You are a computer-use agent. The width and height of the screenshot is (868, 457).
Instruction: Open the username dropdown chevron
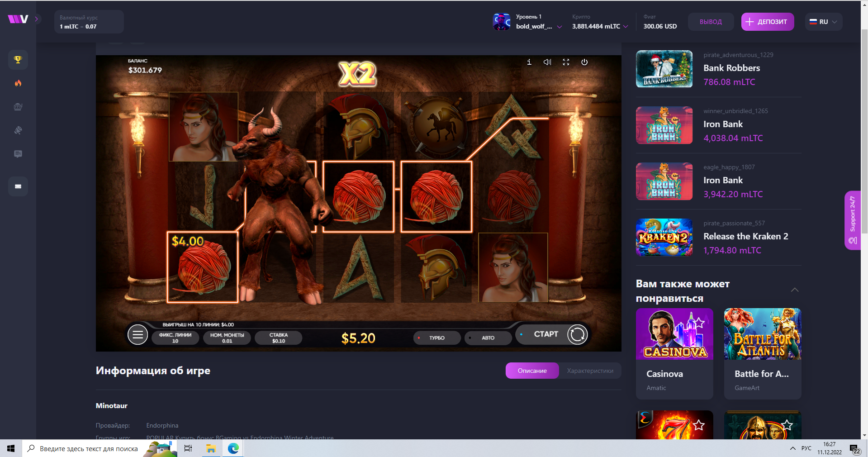pos(560,27)
